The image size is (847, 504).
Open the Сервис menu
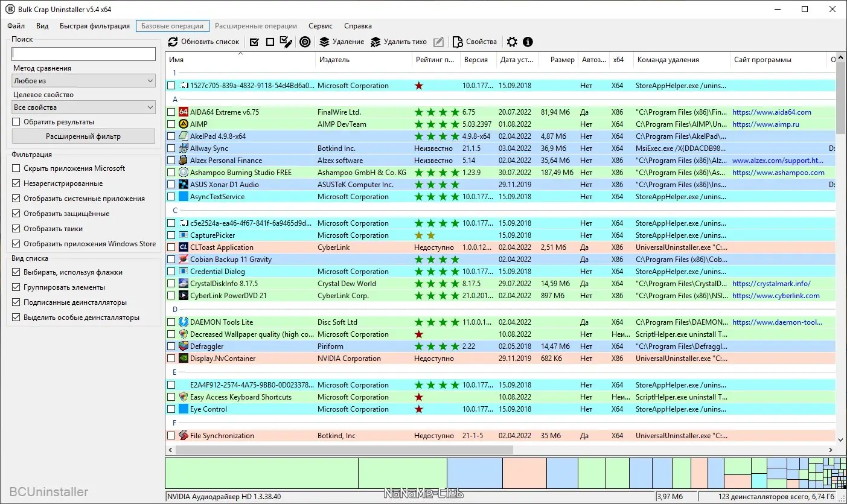click(321, 26)
